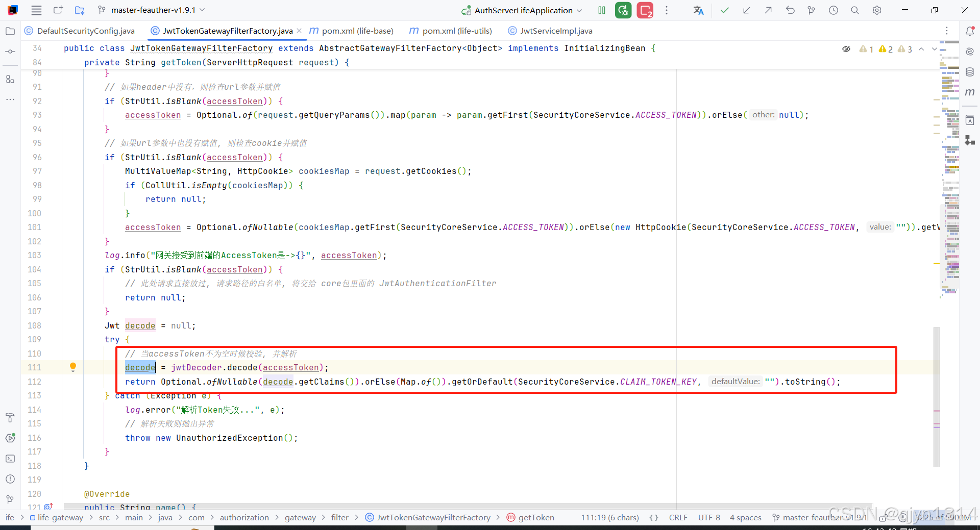Open the Terminal tool window
Viewport: 980px width, 530px height.
(x=10, y=459)
